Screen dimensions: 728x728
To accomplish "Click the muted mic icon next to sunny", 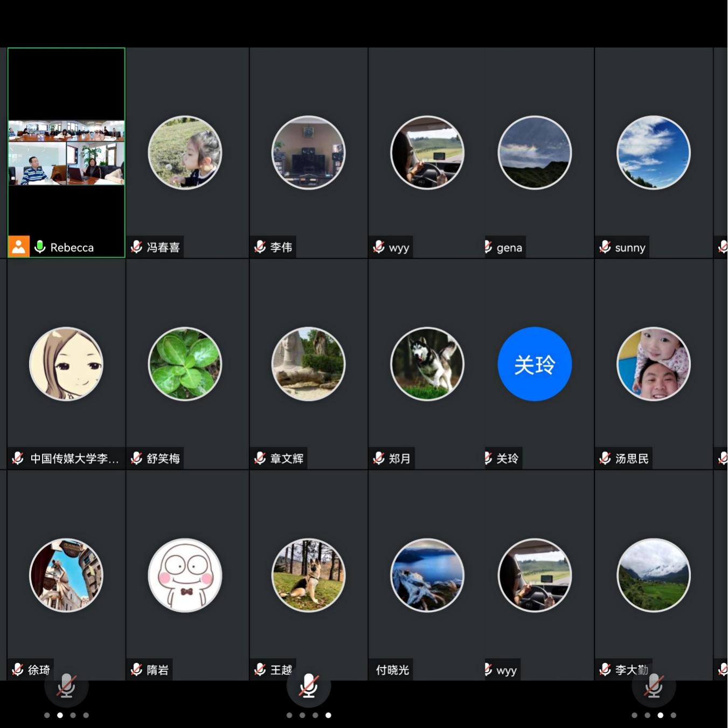I will point(605,247).
